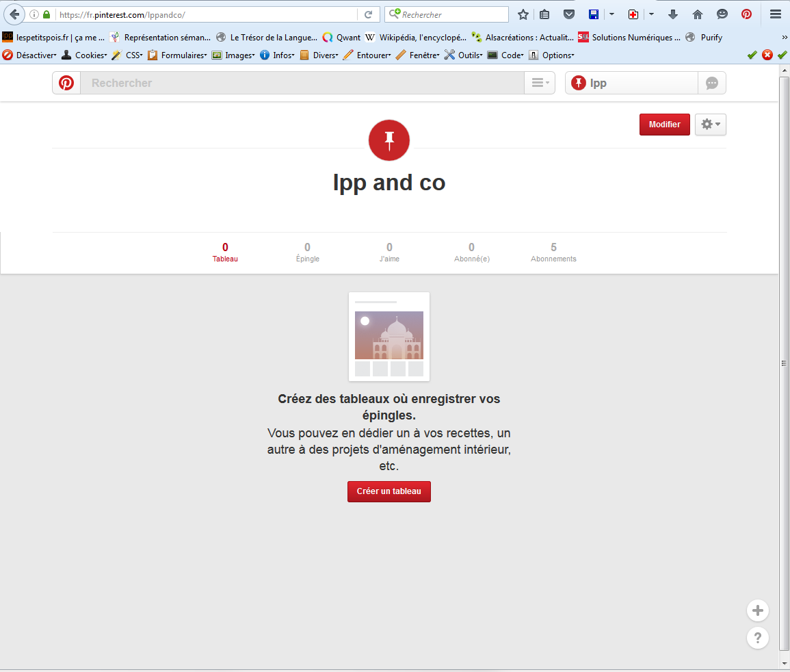Reload the page with the refresh icon
The image size is (790, 672).
pyautogui.click(x=368, y=14)
